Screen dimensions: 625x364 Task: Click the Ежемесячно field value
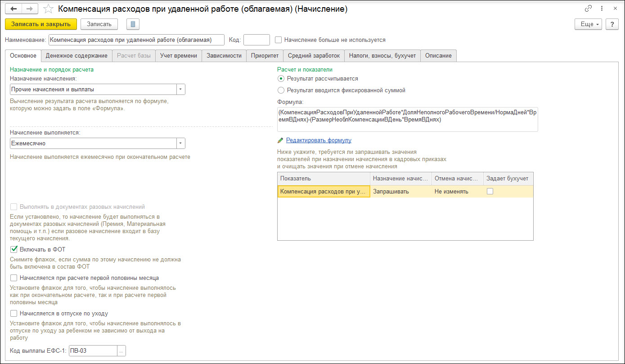tap(93, 143)
